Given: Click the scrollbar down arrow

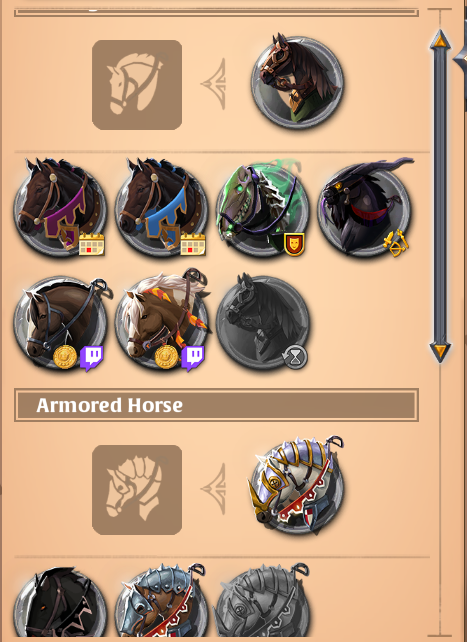Looking at the screenshot, I should coord(440,352).
